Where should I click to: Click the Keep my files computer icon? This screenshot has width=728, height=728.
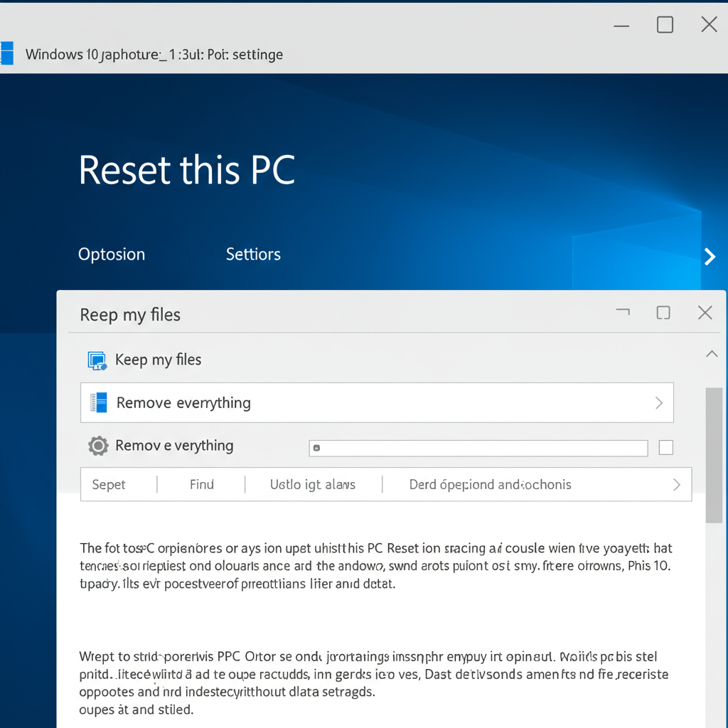[x=97, y=360]
